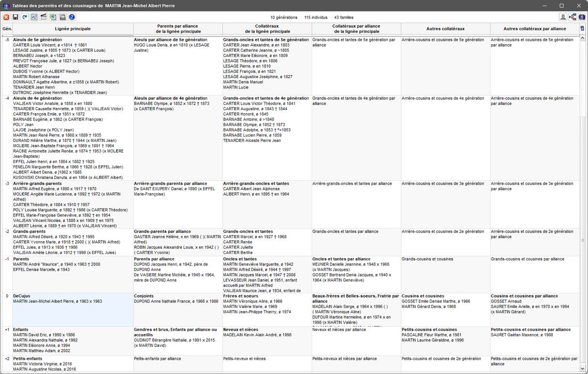Click the red close-table icon in toolbar
The height and width of the screenshot is (374, 588).
click(6, 17)
